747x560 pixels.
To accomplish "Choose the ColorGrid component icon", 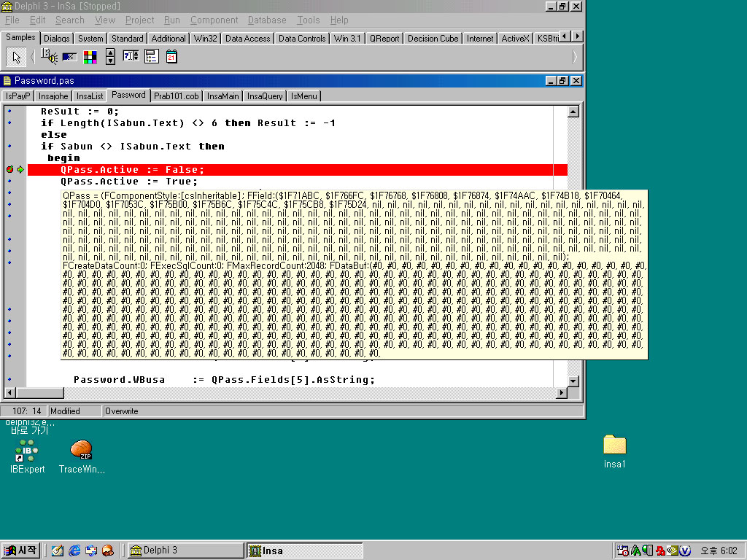I will (x=90, y=56).
